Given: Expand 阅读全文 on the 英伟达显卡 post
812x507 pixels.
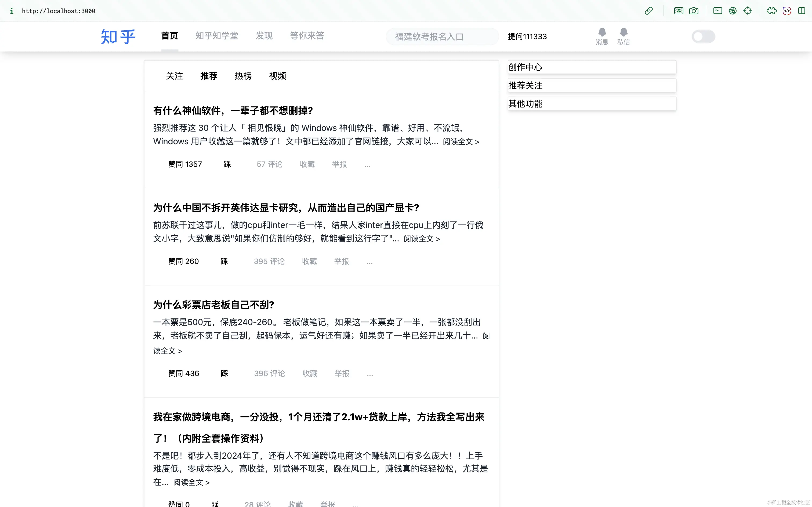Looking at the screenshot, I should 421,239.
